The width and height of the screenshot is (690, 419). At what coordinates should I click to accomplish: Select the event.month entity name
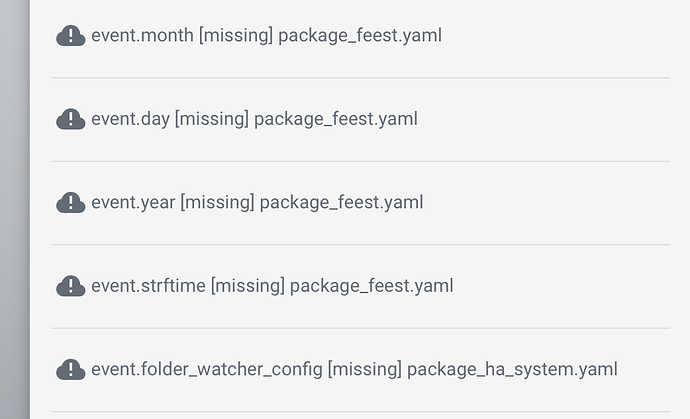tap(143, 36)
